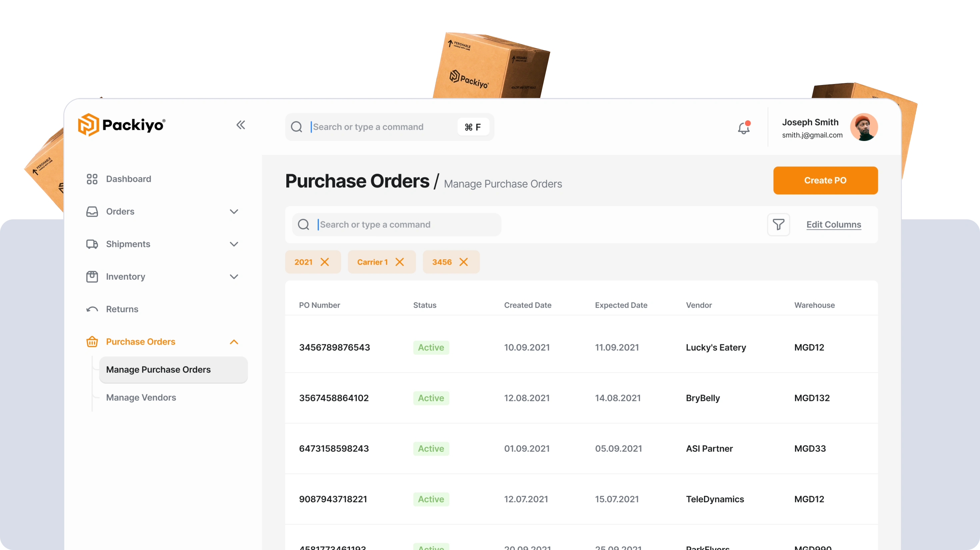Sort by Vendor column header
The height and width of the screenshot is (550, 980).
pyautogui.click(x=698, y=305)
